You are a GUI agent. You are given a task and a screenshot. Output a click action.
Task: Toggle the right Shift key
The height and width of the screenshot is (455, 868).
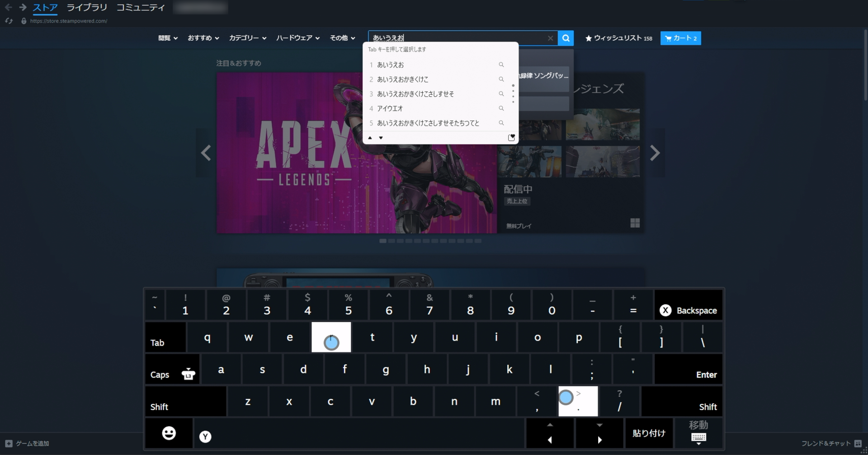point(682,401)
